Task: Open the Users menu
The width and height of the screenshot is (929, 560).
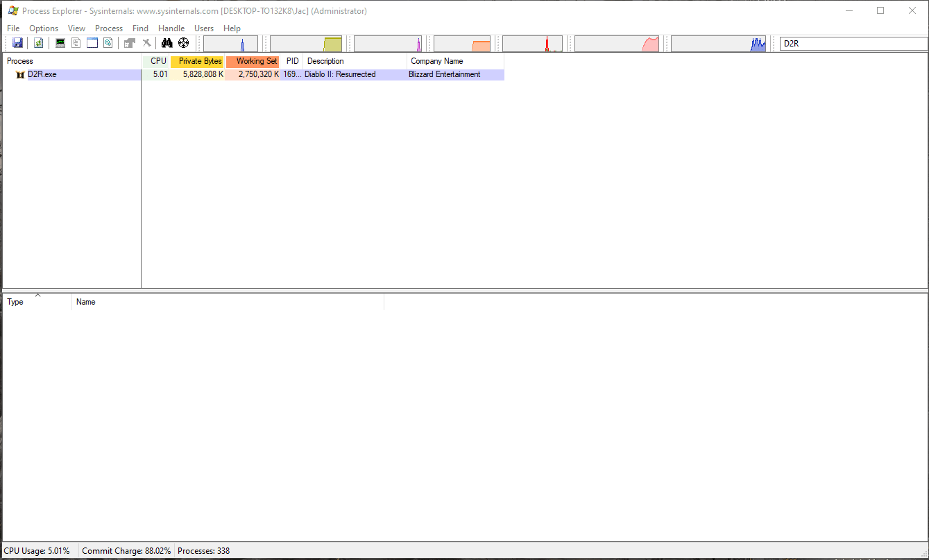Action: click(204, 28)
